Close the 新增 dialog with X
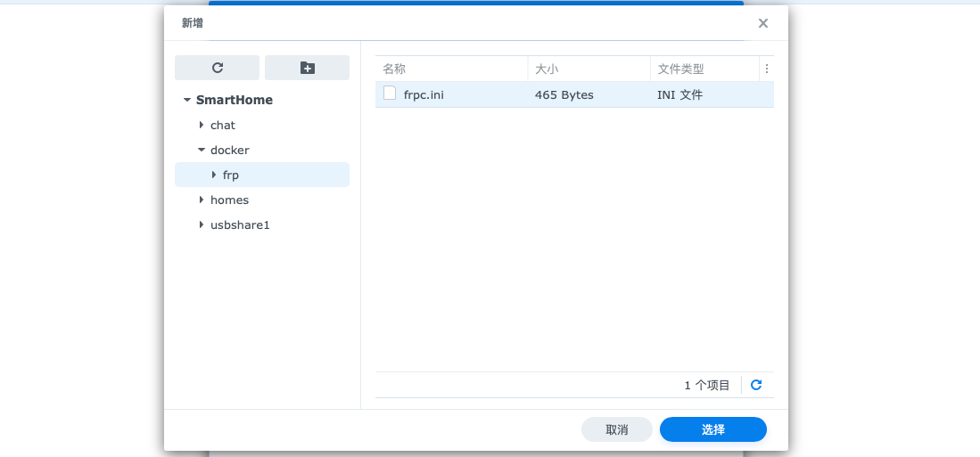 tap(762, 23)
